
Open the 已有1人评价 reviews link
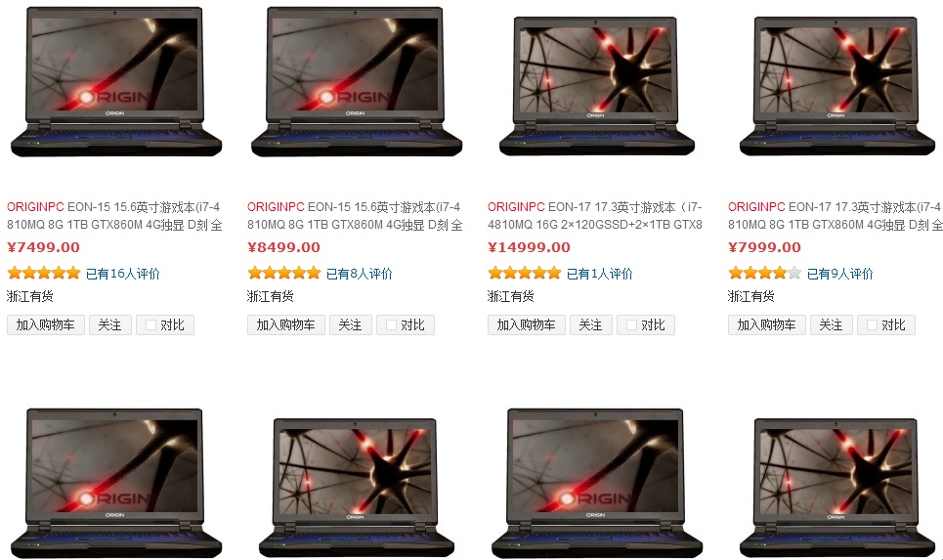pyautogui.click(x=600, y=274)
